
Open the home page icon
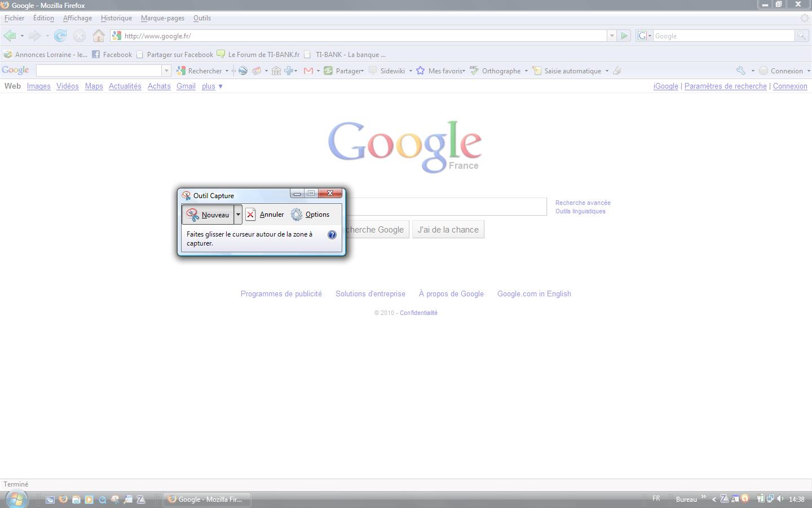coord(99,36)
